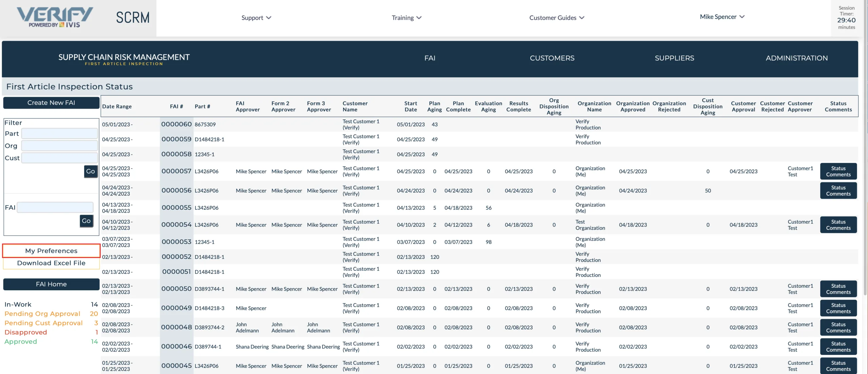Click Status Comments for FAI 0000054
Viewport: 868px width, 374px height.
click(838, 225)
